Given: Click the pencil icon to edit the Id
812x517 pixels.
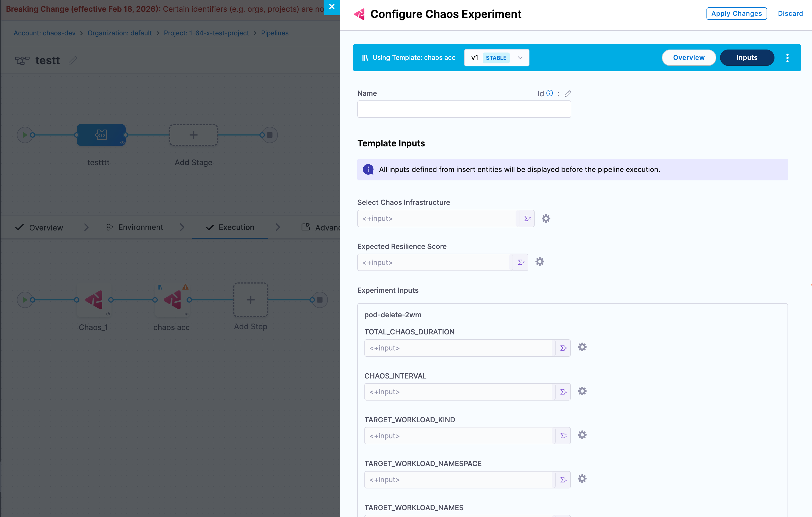Looking at the screenshot, I should [x=568, y=94].
